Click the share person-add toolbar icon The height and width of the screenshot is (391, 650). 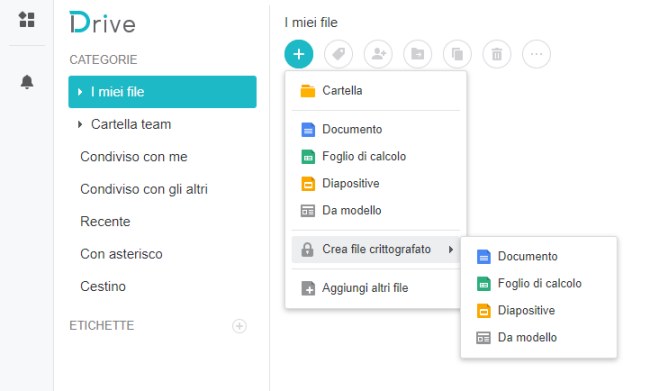point(378,54)
